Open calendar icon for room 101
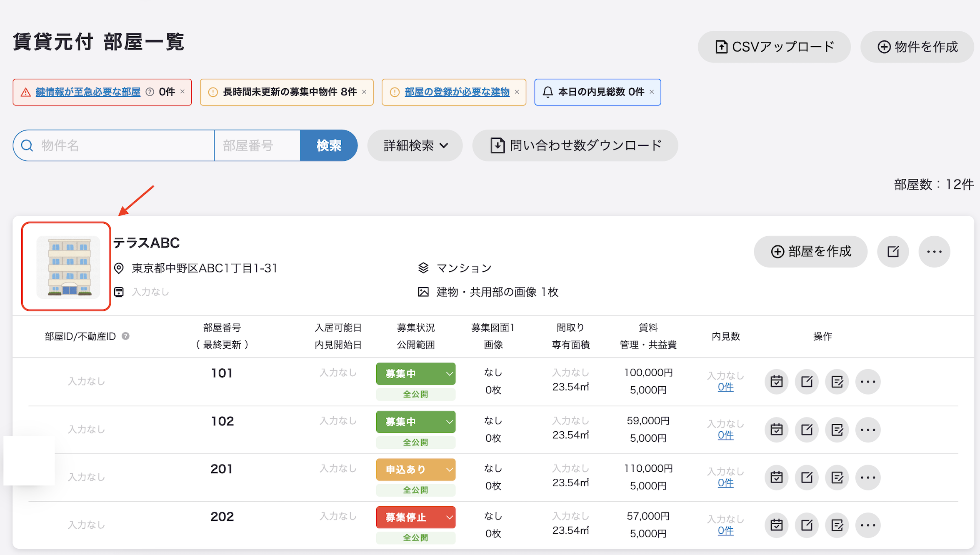Screen dimensions: 980x555 [776, 381]
